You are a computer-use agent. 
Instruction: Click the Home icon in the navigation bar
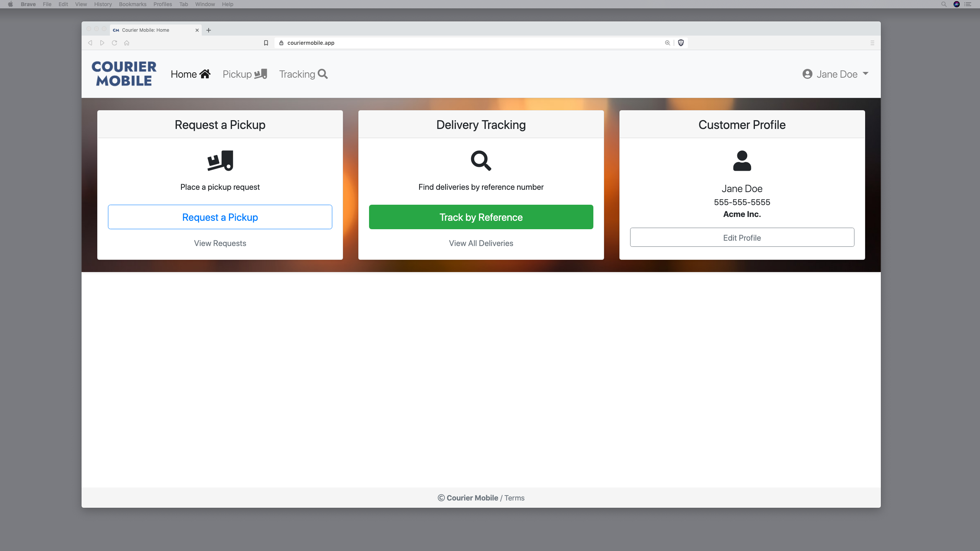click(x=205, y=74)
